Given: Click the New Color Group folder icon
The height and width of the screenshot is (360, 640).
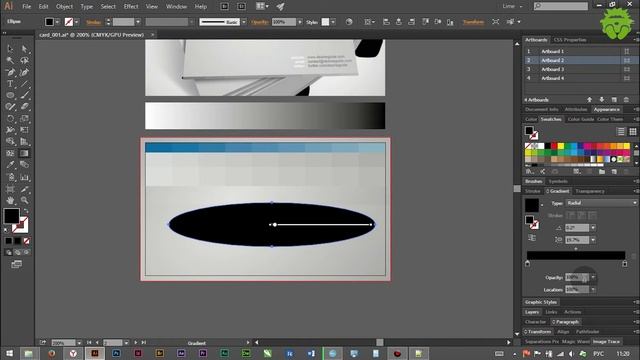Looking at the screenshot, I should coord(602,171).
